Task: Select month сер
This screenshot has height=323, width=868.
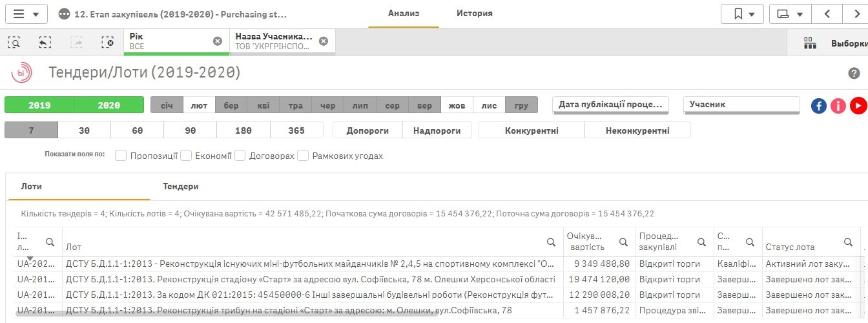Action: point(393,105)
